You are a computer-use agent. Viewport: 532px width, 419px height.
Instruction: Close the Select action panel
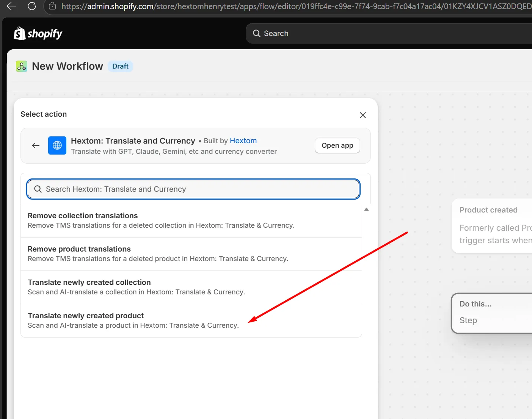pyautogui.click(x=363, y=115)
